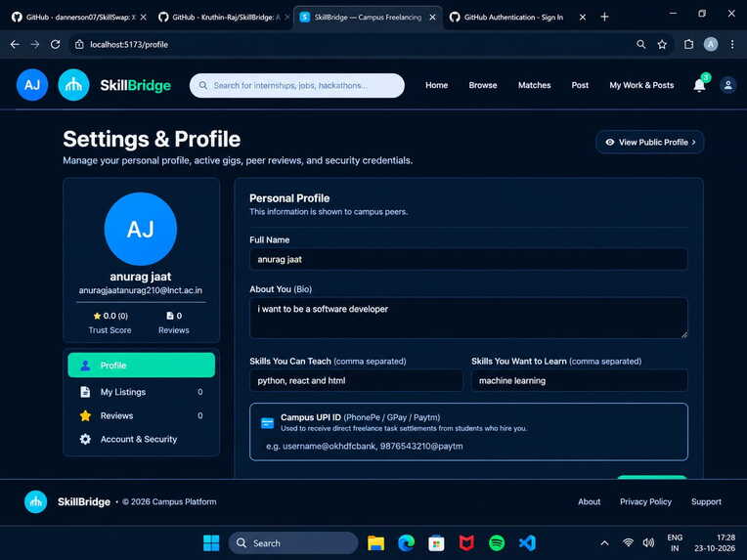Select My Listings in the sidebar
The height and width of the screenshot is (560, 747).
coord(142,392)
